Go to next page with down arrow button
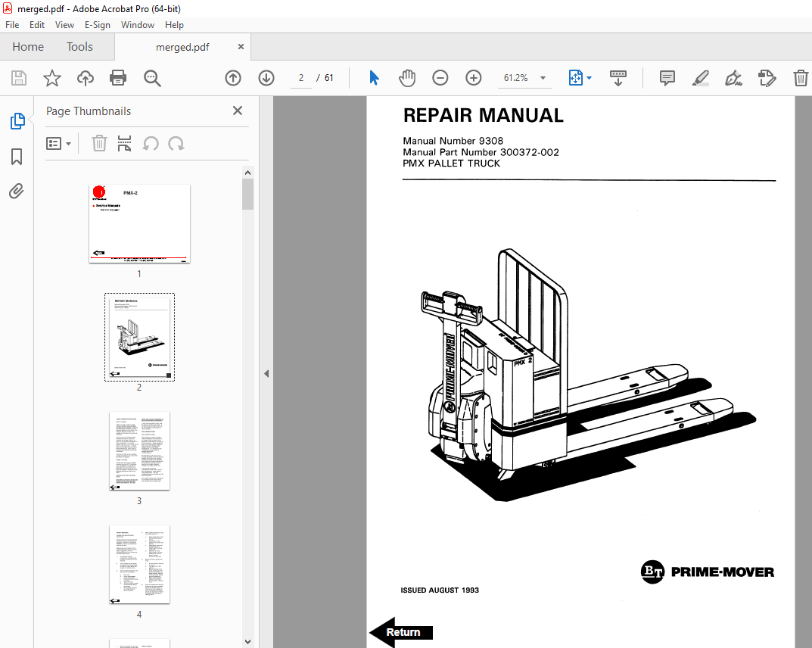Screen dimensions: 812x648 (x=266, y=77)
